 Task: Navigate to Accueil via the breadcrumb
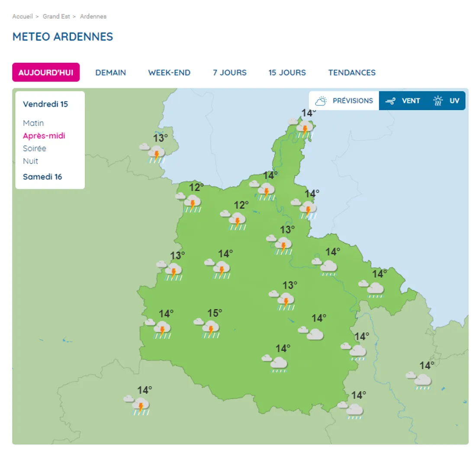[x=23, y=16]
